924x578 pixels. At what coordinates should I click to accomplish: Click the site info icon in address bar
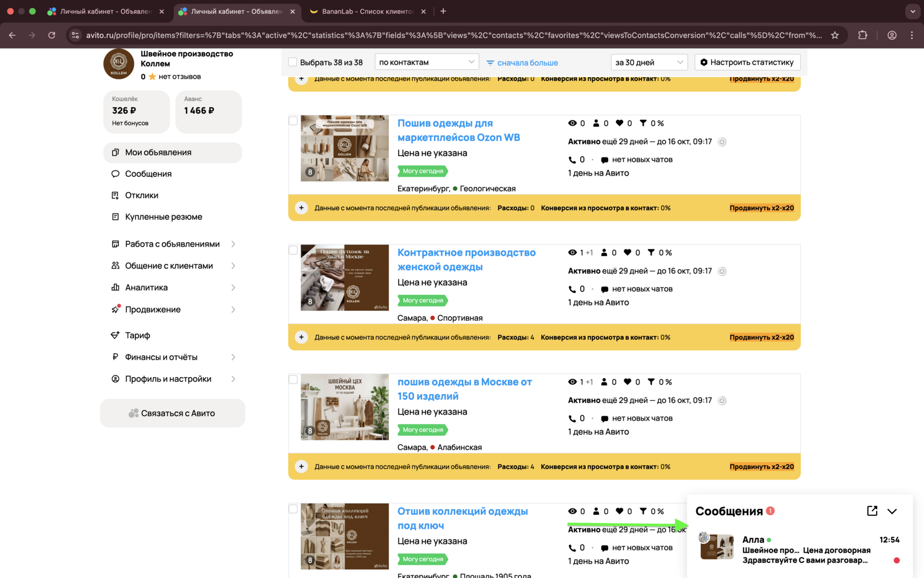75,35
